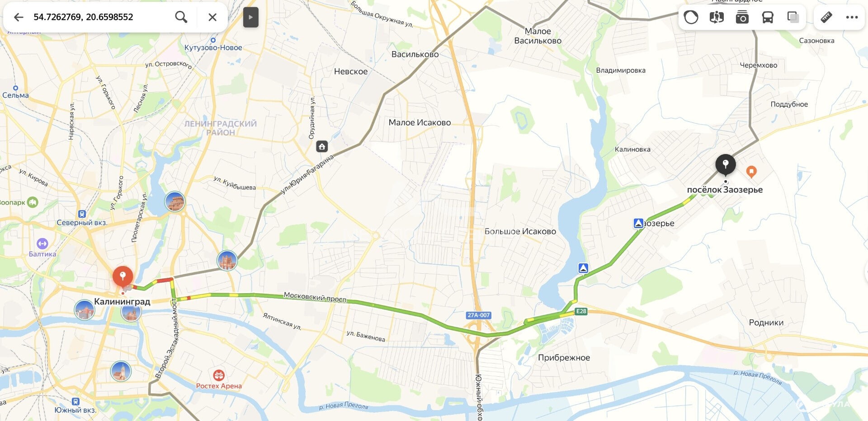
Task: Click the search magnifier icon
Action: point(181,17)
